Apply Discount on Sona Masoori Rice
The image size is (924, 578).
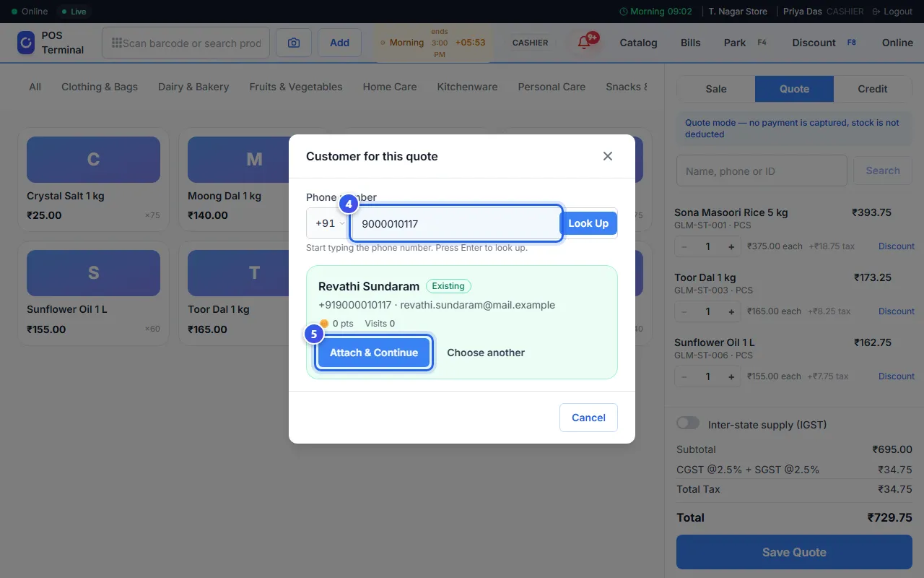(x=897, y=246)
